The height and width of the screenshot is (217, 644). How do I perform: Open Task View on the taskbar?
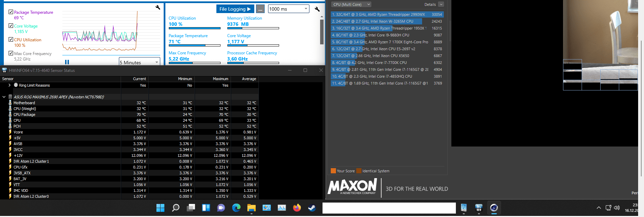pyautogui.click(x=191, y=208)
